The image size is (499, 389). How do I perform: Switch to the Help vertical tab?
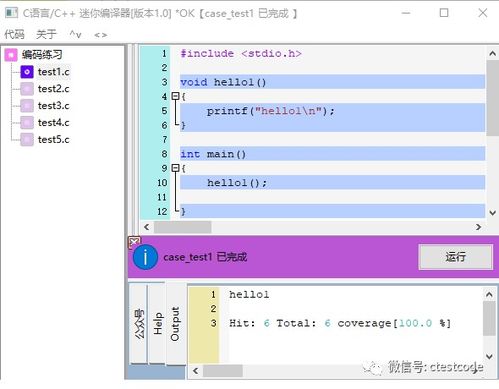tap(157, 323)
